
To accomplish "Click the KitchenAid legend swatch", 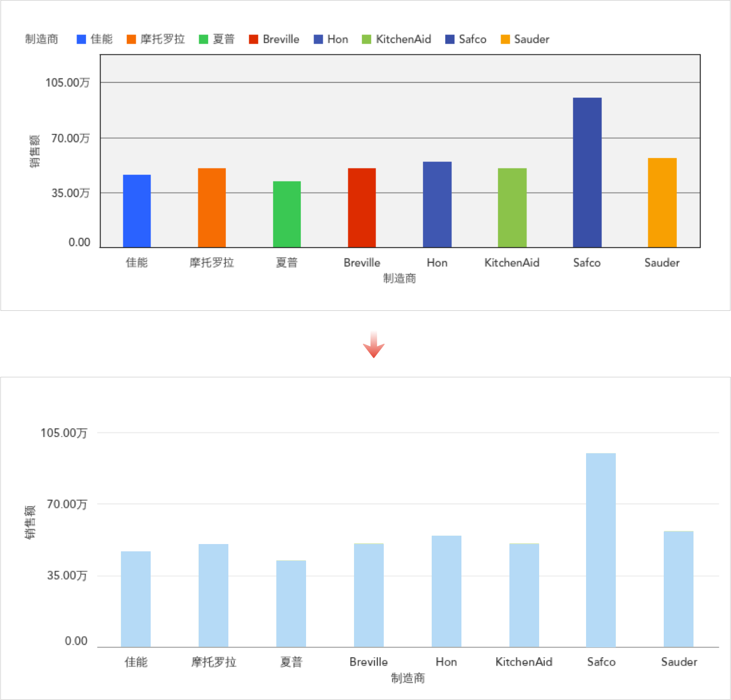I will (x=367, y=39).
